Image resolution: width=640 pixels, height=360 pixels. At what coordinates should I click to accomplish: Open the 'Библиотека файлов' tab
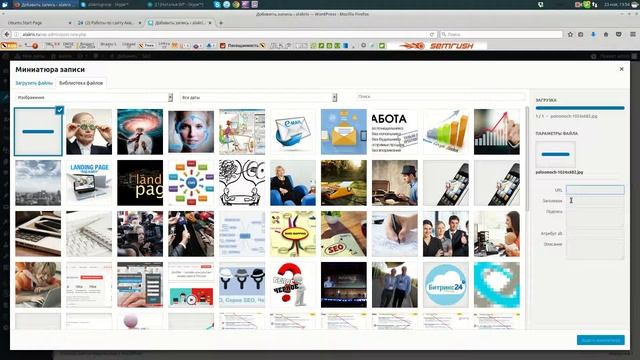coord(81,83)
